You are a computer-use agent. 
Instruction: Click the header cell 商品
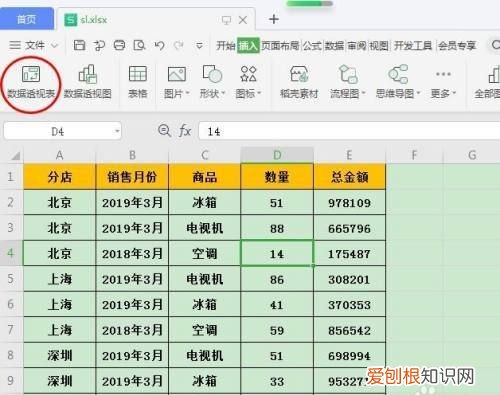205,177
